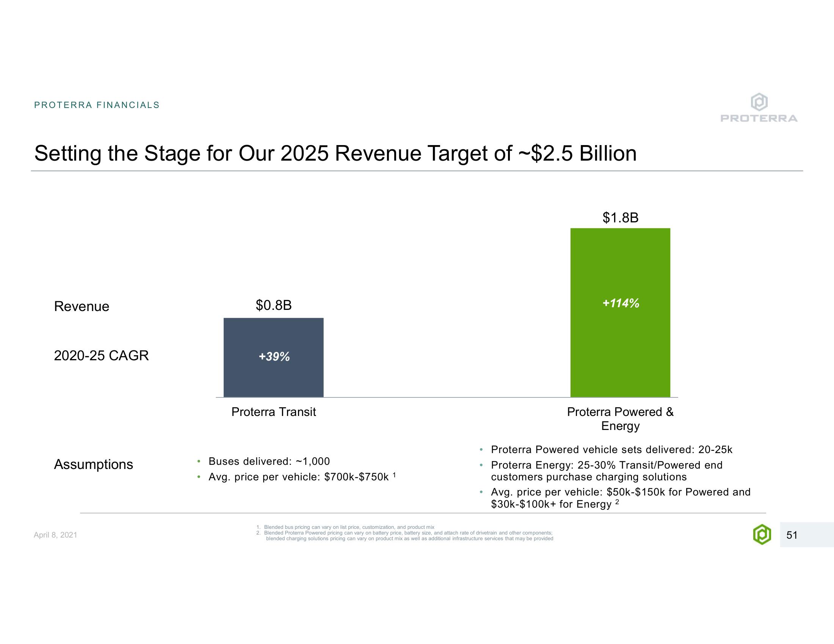834x644 pixels.
Task: Click the Proterra Powered & Energy axis label
Action: tap(620, 419)
